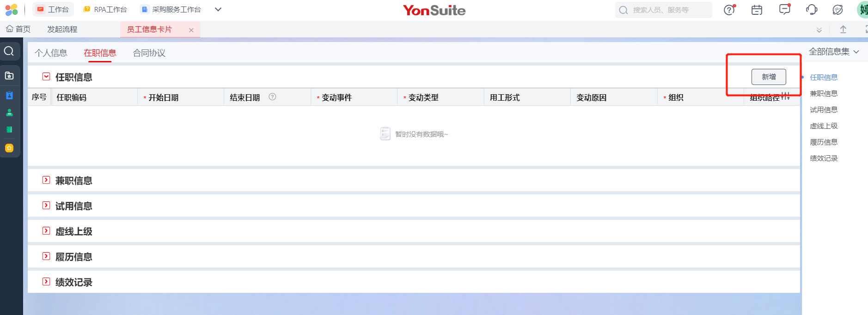Open the 发起流程 tab

click(x=62, y=29)
